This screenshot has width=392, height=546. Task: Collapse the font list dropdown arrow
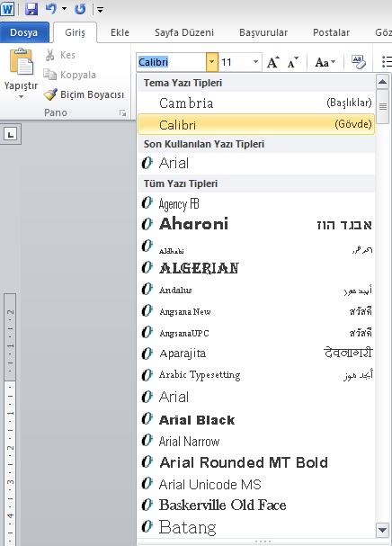212,62
